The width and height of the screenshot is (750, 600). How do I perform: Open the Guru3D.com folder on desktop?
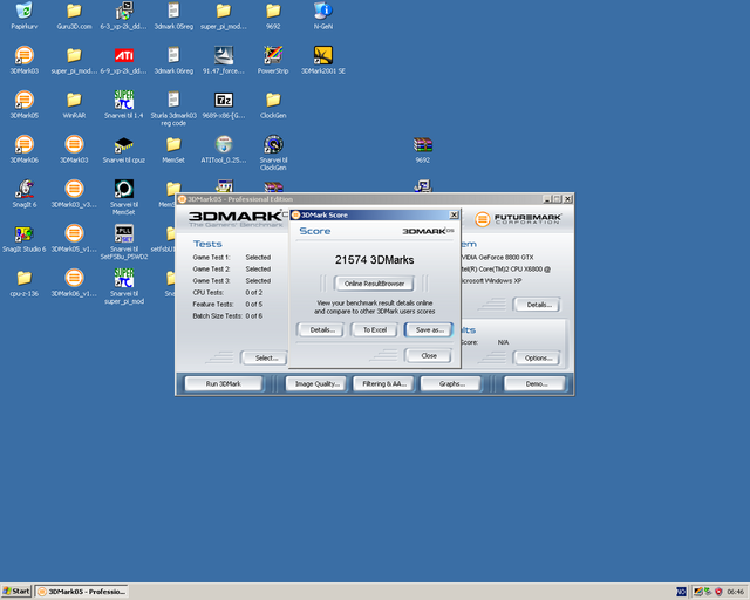point(74,16)
